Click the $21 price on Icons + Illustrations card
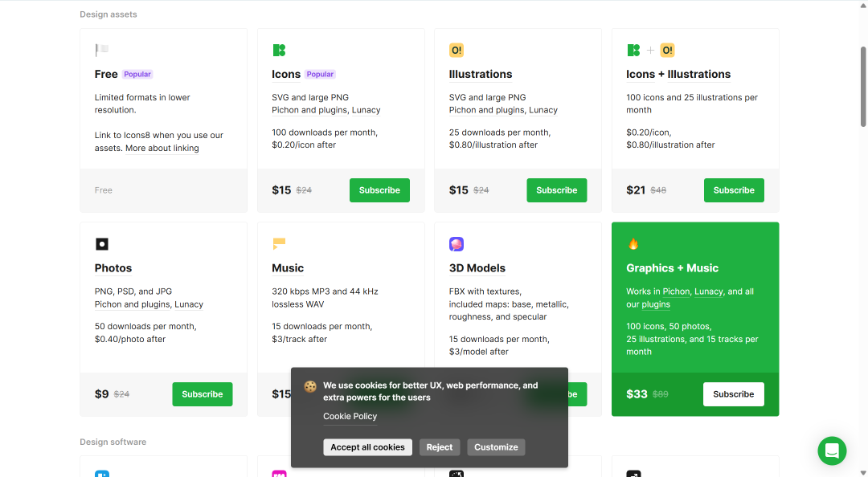868x477 pixels. [x=636, y=190]
